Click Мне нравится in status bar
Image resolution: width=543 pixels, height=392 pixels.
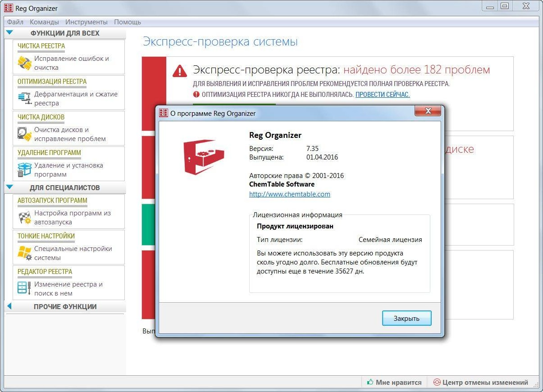tap(394, 382)
